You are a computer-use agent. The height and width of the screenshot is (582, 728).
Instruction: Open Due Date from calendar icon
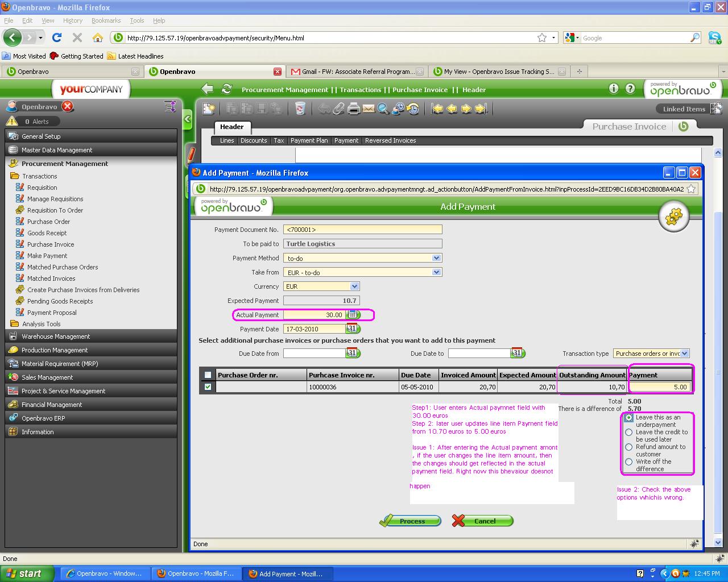pyautogui.click(x=353, y=353)
